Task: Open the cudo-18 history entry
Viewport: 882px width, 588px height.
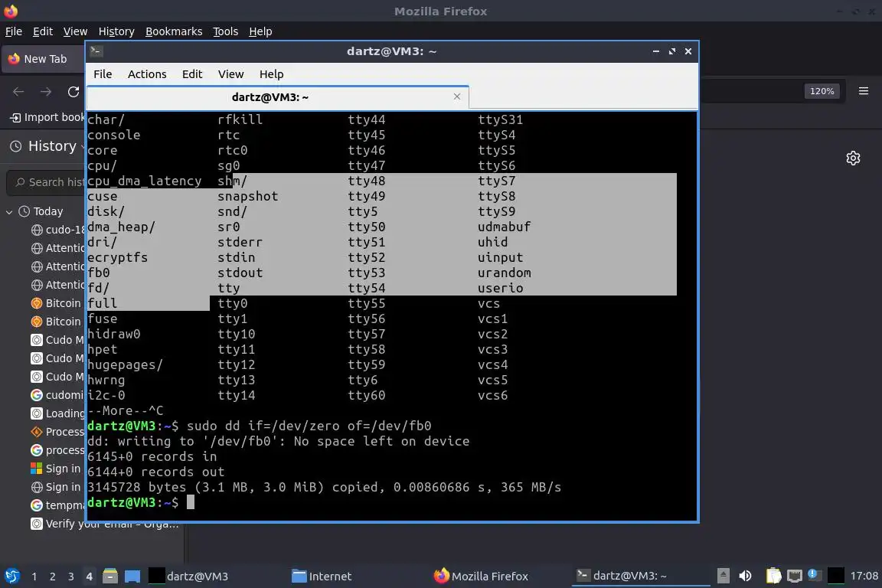Action: pos(57,230)
